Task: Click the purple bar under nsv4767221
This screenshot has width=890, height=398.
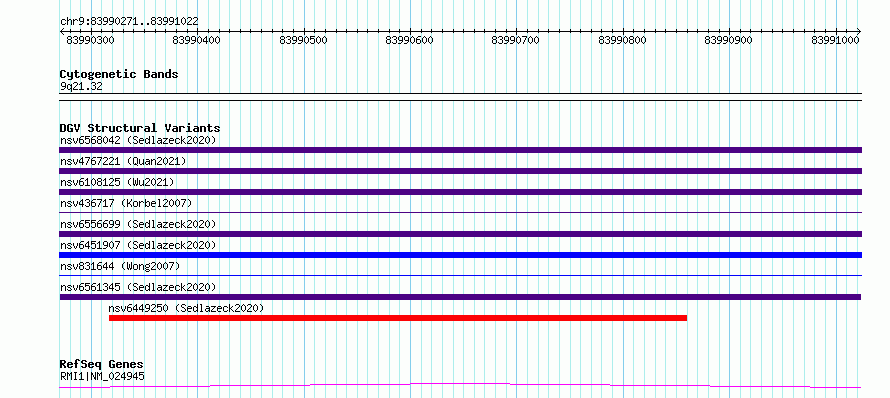Action: tap(460, 171)
